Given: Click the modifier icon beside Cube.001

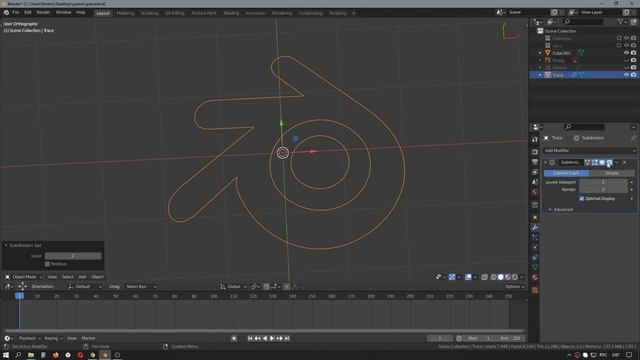Looking at the screenshot, I should click(x=581, y=53).
